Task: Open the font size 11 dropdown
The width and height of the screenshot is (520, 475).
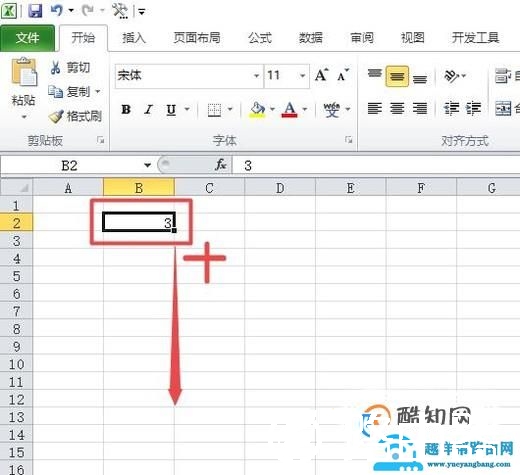Action: [x=302, y=76]
